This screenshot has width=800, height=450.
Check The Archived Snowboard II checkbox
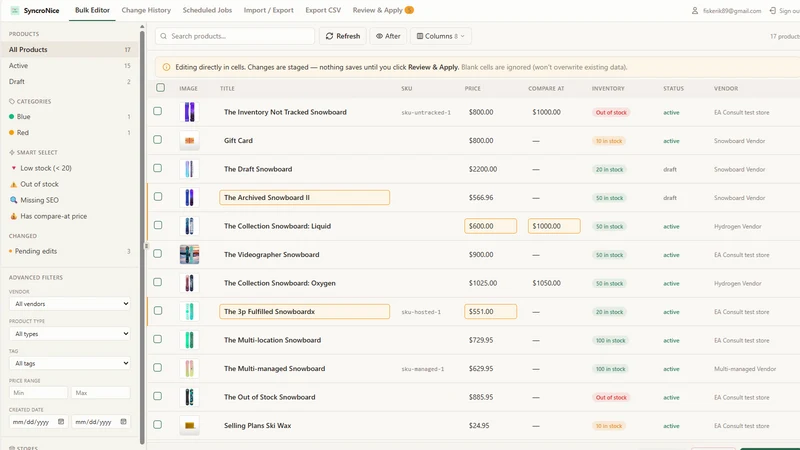pos(158,197)
